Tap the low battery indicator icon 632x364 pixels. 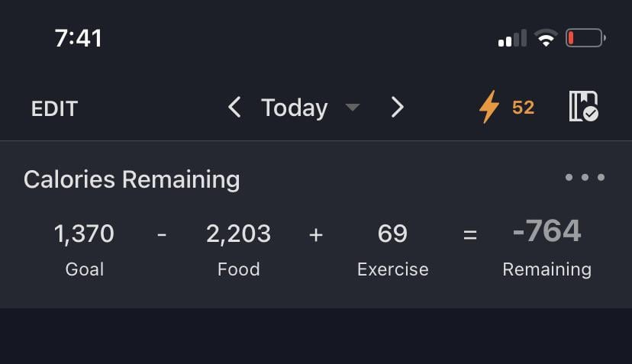(585, 37)
